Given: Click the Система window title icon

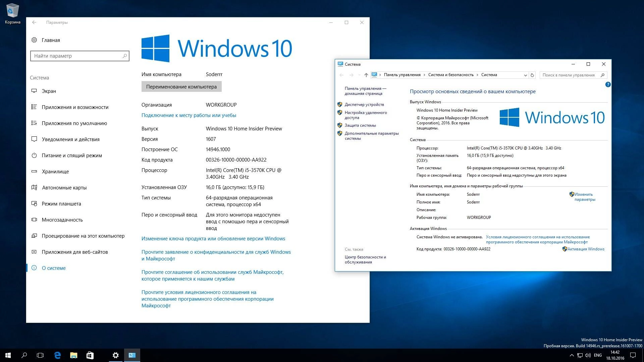Looking at the screenshot, I should coord(340,64).
